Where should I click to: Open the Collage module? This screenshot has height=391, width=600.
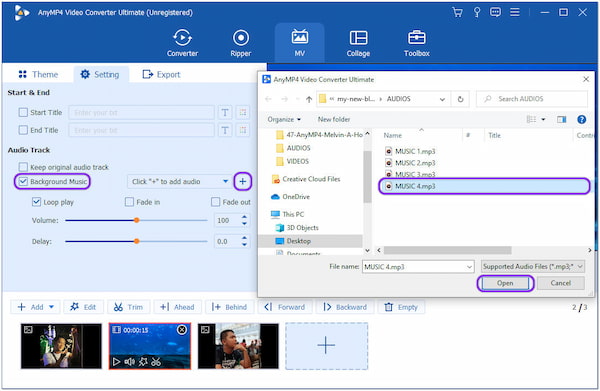(x=358, y=43)
